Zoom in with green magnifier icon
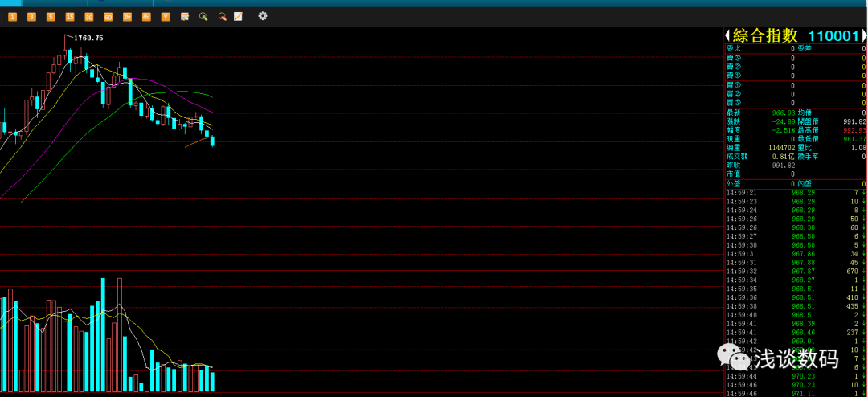The image size is (868, 397). point(203,17)
